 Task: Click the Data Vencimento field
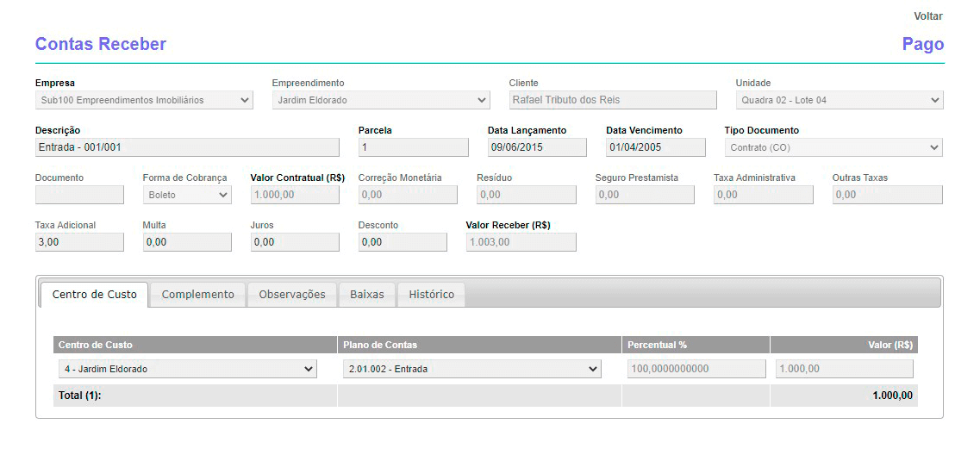(655, 147)
